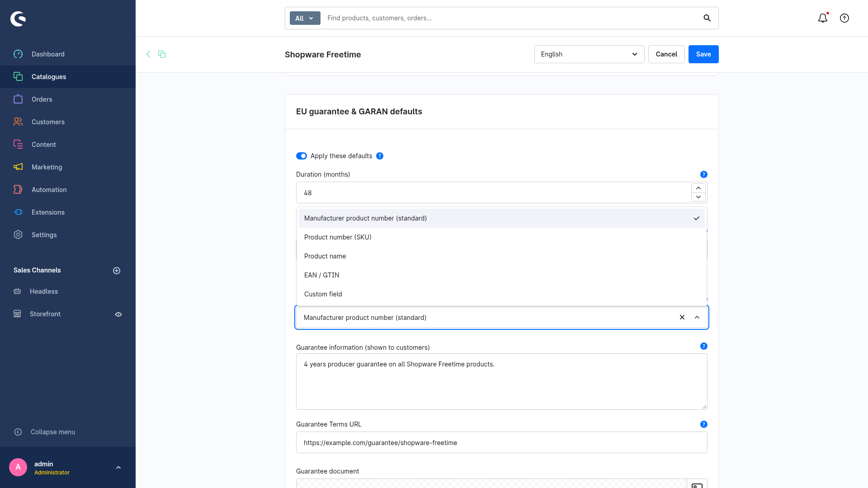Click the Marketing megaphone icon
This screenshot has width=868, height=488.
click(18, 167)
